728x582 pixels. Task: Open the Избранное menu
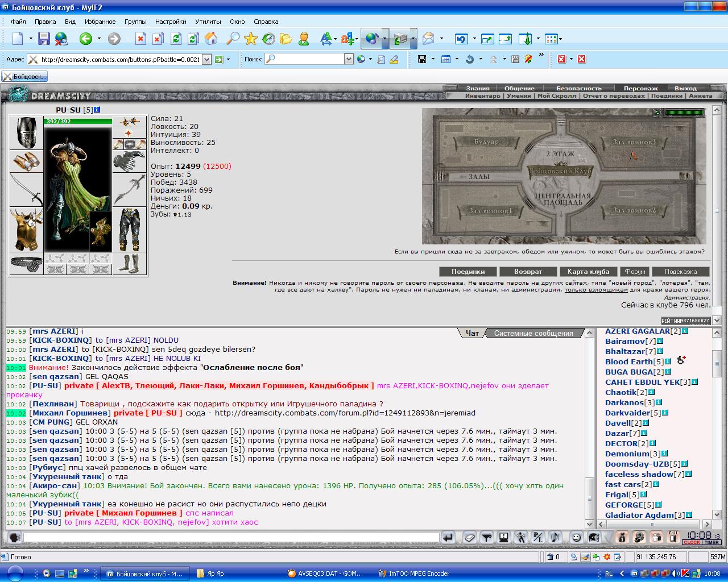(100, 22)
